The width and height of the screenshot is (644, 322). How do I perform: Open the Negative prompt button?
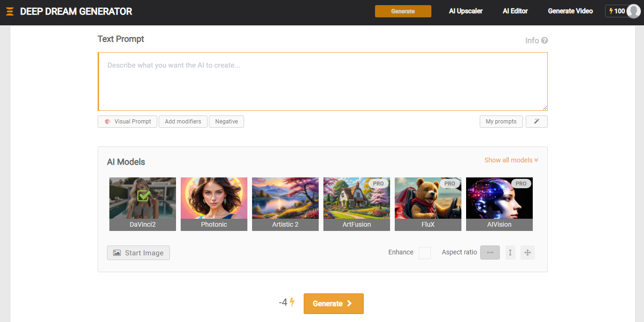(x=226, y=122)
